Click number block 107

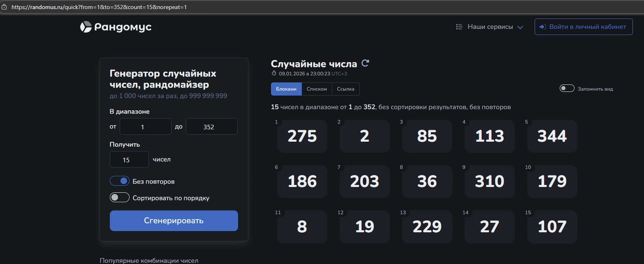pos(552,227)
